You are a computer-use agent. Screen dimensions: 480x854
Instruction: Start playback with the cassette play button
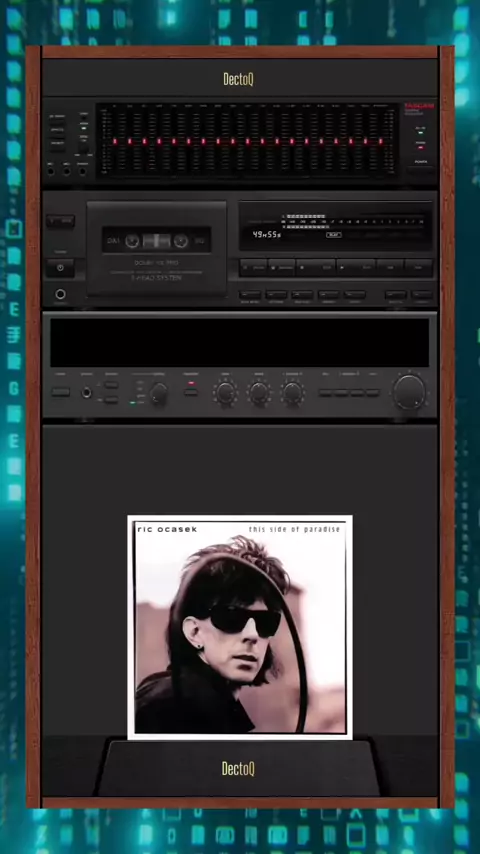[356, 267]
